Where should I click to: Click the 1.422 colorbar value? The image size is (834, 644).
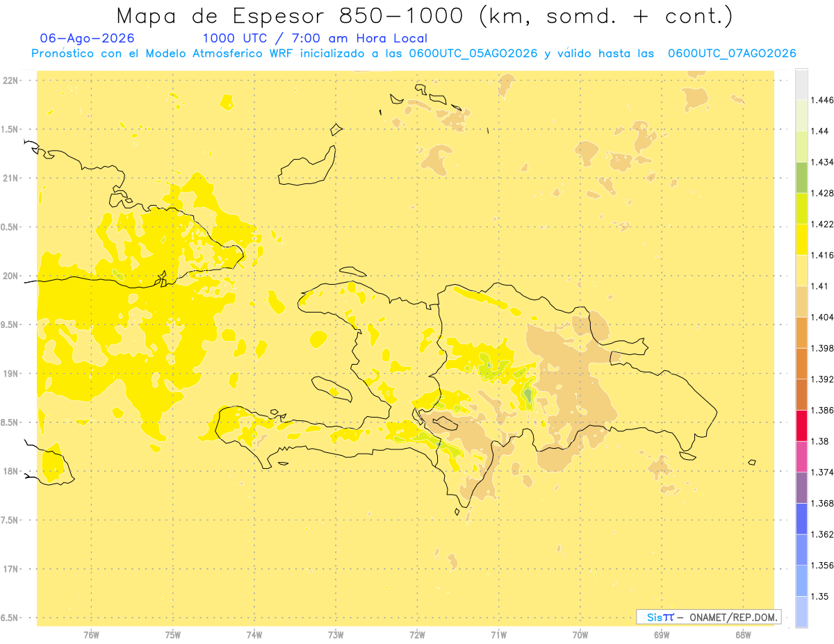pos(823,224)
